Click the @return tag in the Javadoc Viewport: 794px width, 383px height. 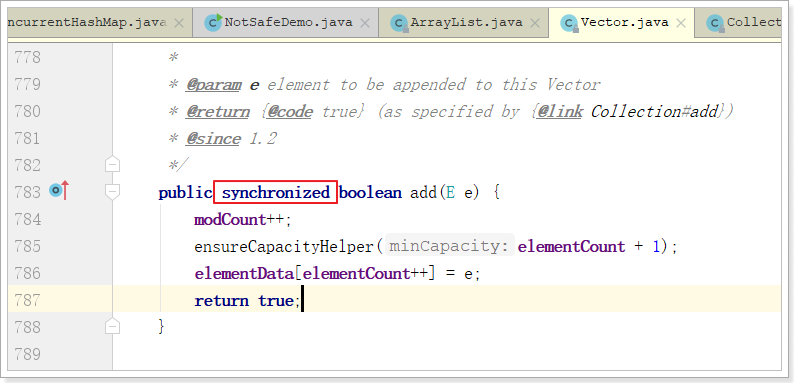pyautogui.click(x=218, y=111)
